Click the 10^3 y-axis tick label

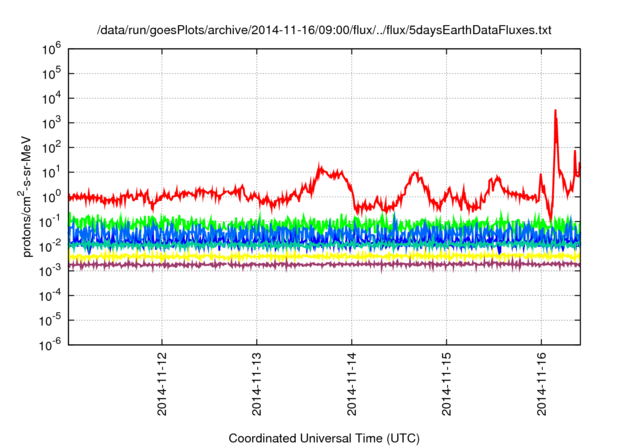coord(51,123)
